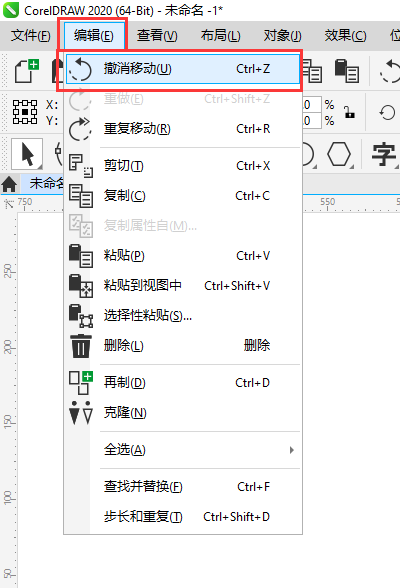
Task: Click the trash can icon beside 删除(L)
Action: click(x=81, y=346)
